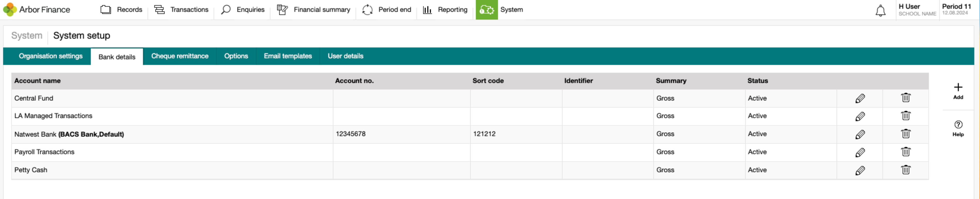
Task: Open the Records menu
Action: coord(121,10)
